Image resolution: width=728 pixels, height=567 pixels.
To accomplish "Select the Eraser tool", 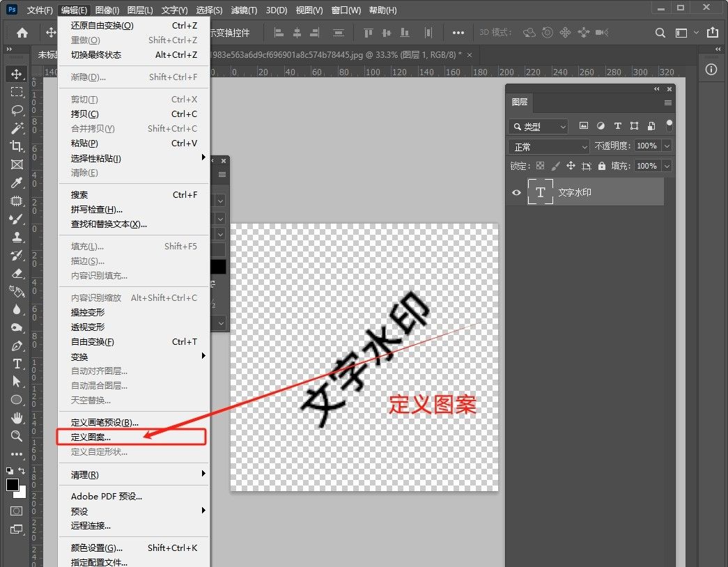I will pyautogui.click(x=17, y=273).
